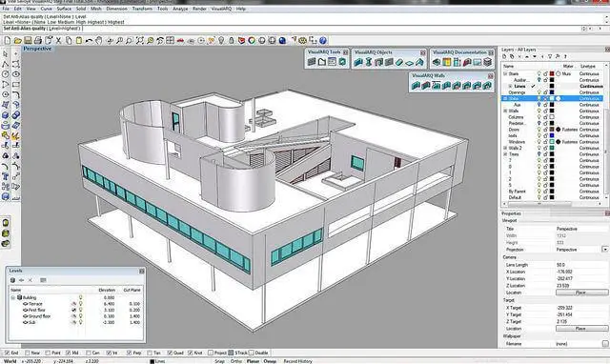Toggle Planar in the status bar
610x364 pixels.
pyautogui.click(x=253, y=361)
